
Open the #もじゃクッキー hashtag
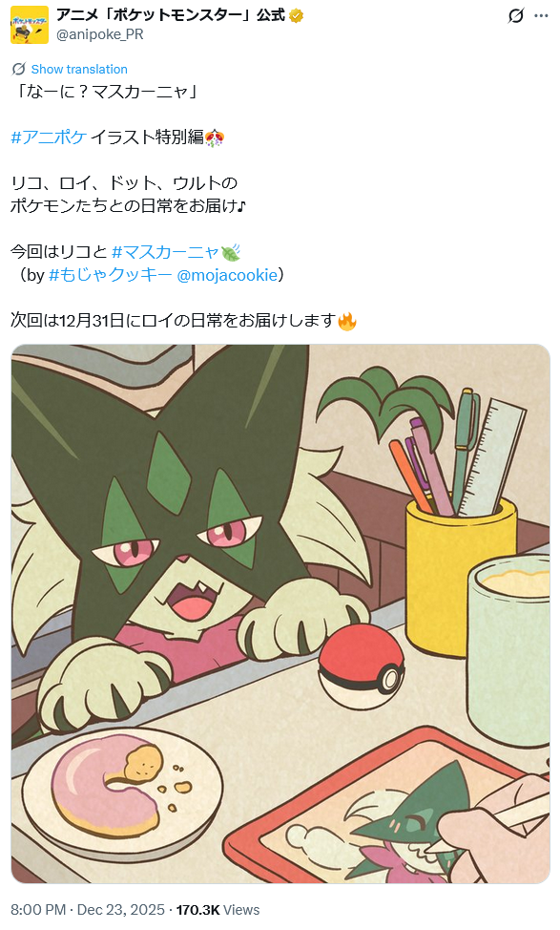(x=111, y=275)
